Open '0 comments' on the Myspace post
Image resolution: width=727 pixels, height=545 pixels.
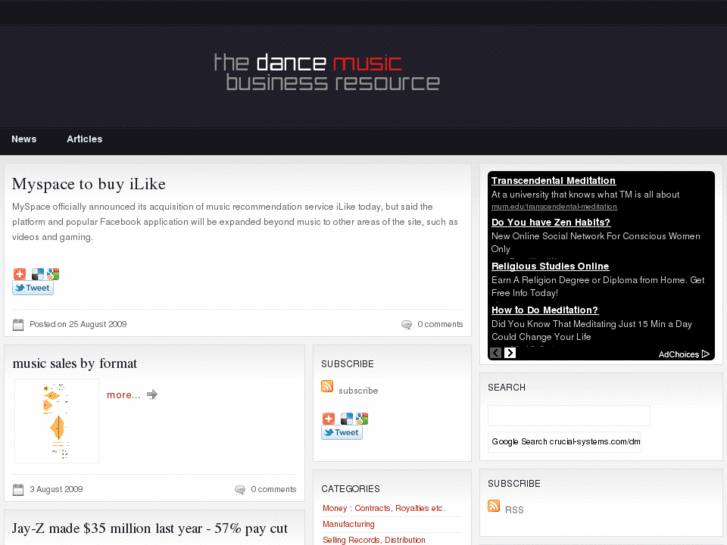coord(440,324)
